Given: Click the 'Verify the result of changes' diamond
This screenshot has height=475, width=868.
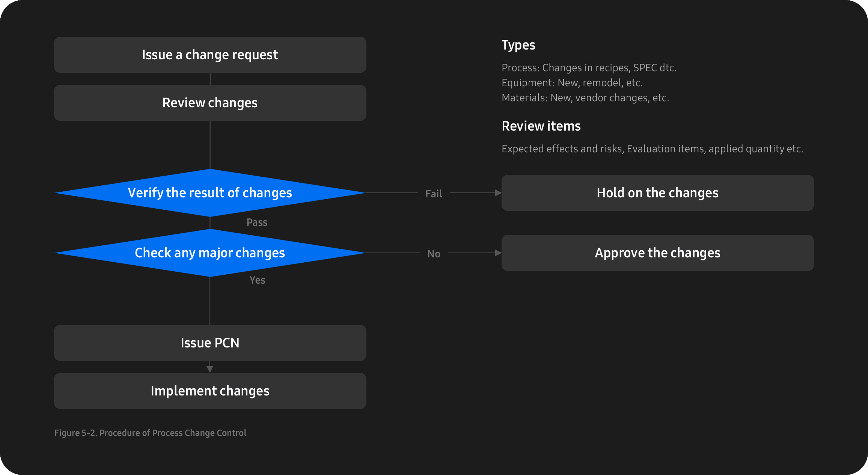Looking at the screenshot, I should 210,193.
